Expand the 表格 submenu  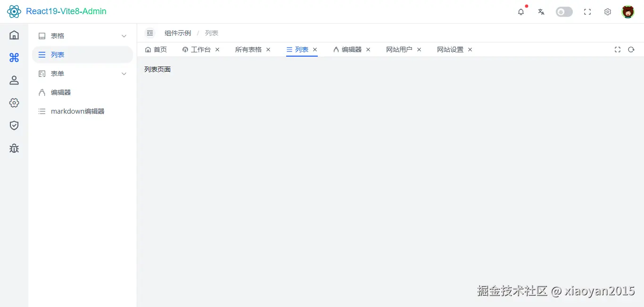click(83, 36)
